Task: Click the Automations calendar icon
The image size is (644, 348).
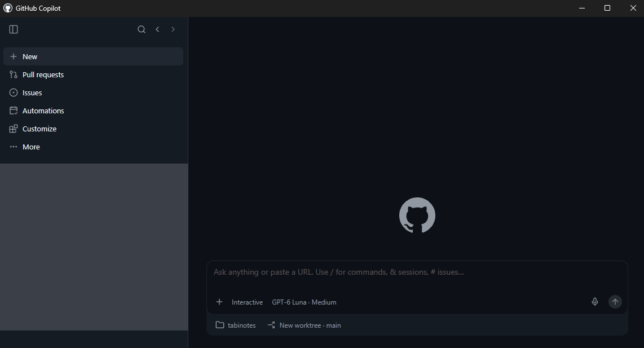Action: [x=14, y=111]
